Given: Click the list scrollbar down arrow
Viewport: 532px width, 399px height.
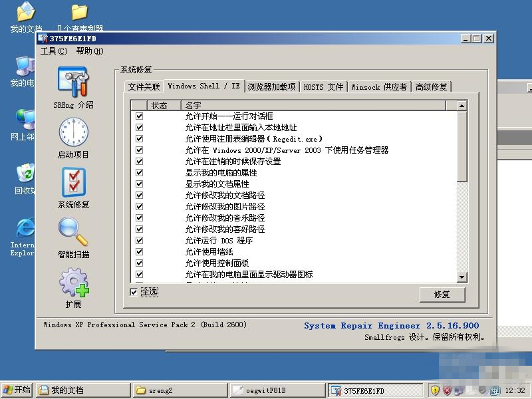Looking at the screenshot, I should click(462, 277).
